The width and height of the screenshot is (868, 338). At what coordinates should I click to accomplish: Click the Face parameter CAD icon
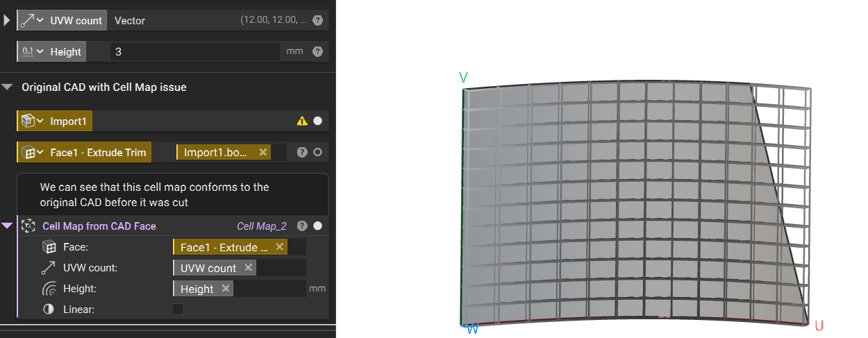tap(49, 246)
